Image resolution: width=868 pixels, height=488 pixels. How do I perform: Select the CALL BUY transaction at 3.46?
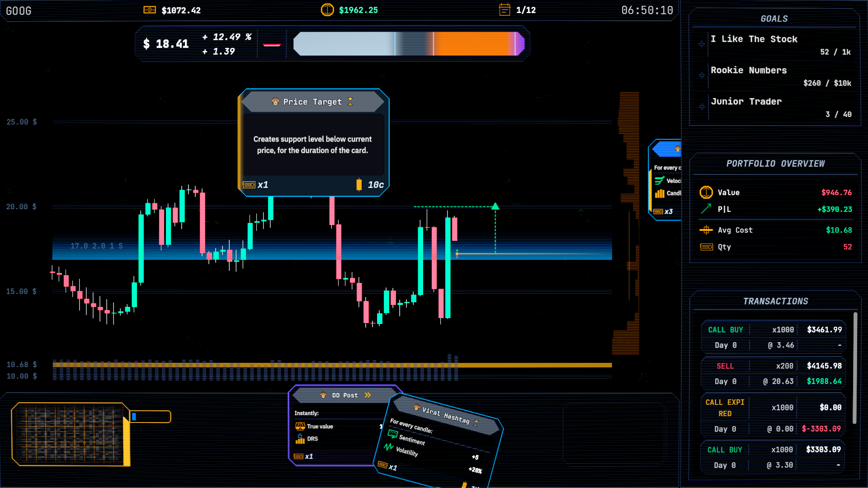[773, 337]
